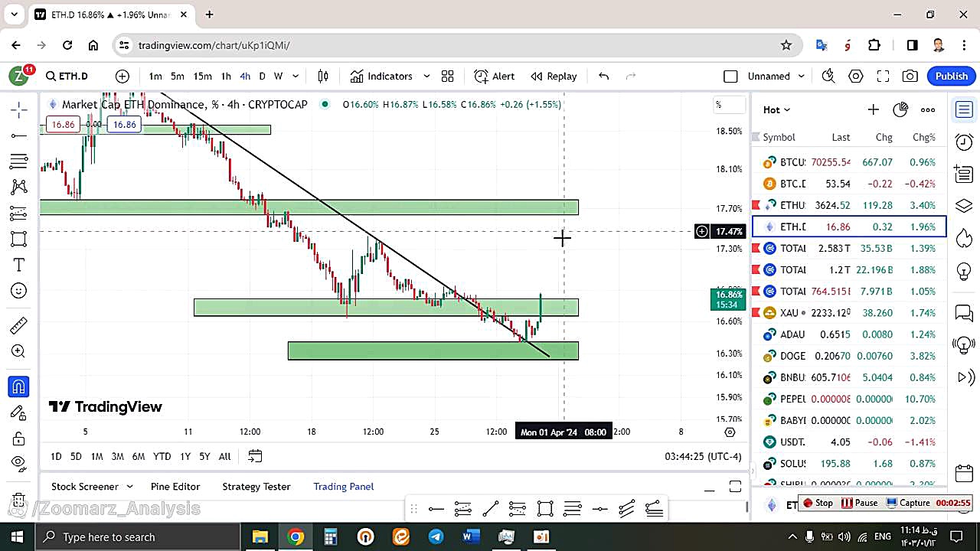
Task: Toggle stay in drawing mode
Action: (x=19, y=413)
